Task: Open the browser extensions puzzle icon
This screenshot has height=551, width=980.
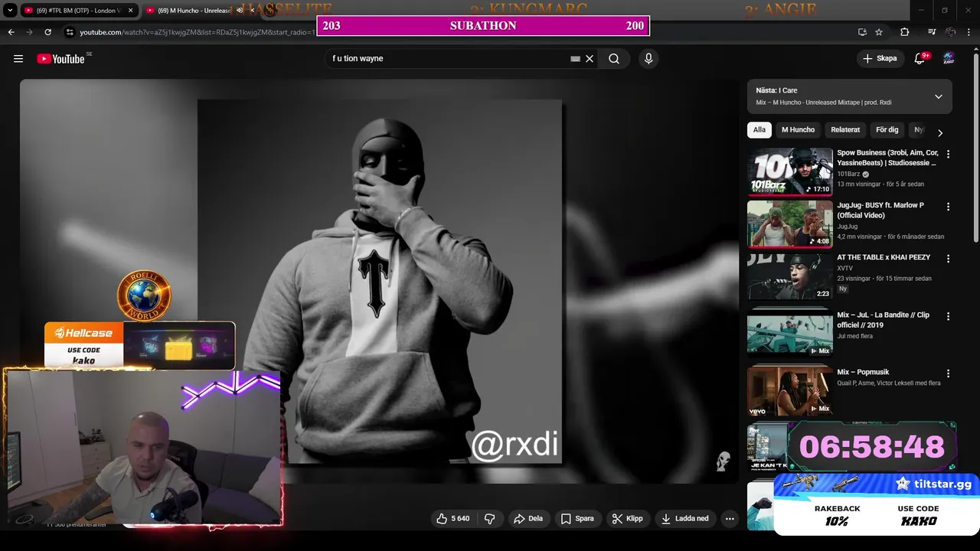Action: pyautogui.click(x=905, y=32)
